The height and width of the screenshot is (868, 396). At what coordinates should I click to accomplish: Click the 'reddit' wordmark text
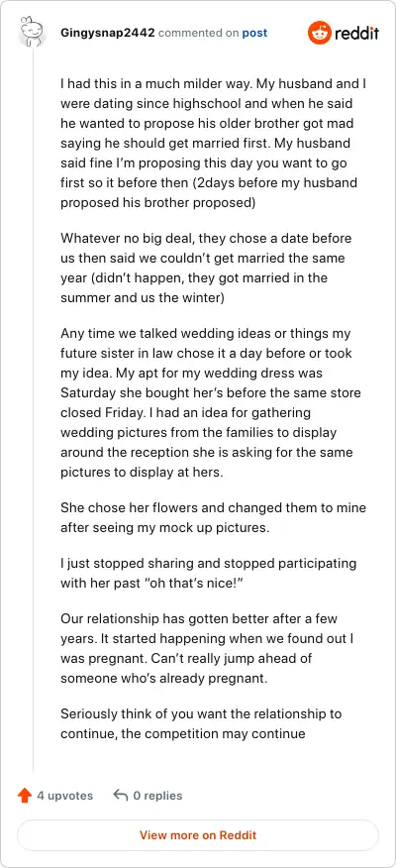(356, 34)
